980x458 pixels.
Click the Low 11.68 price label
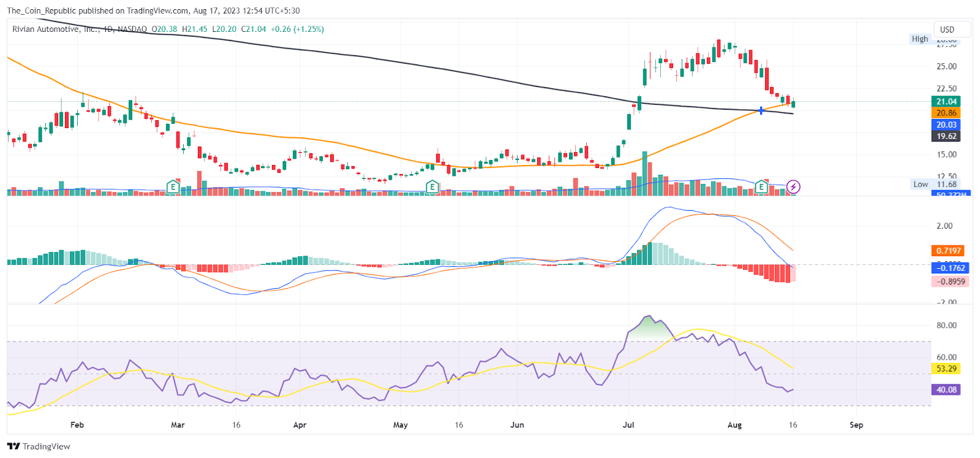tap(935, 184)
